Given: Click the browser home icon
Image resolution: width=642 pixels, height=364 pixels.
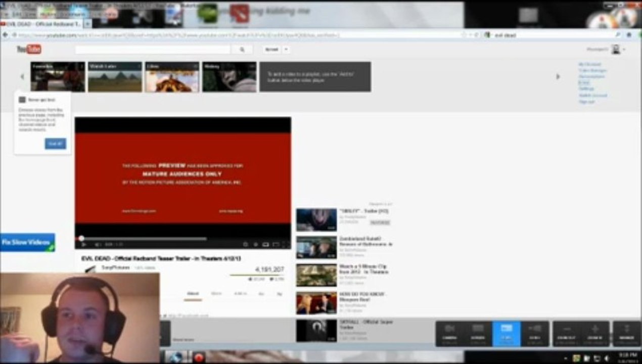Looking at the screenshot, I should point(629,35).
